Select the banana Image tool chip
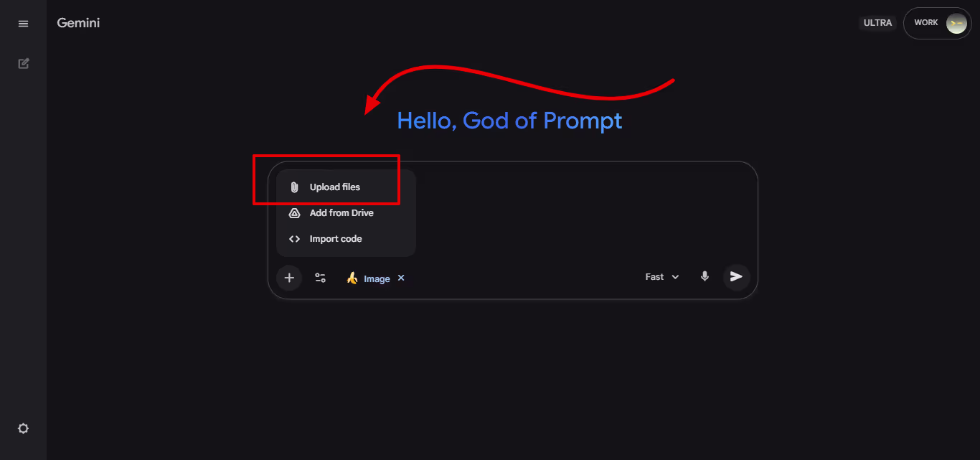 (369, 278)
